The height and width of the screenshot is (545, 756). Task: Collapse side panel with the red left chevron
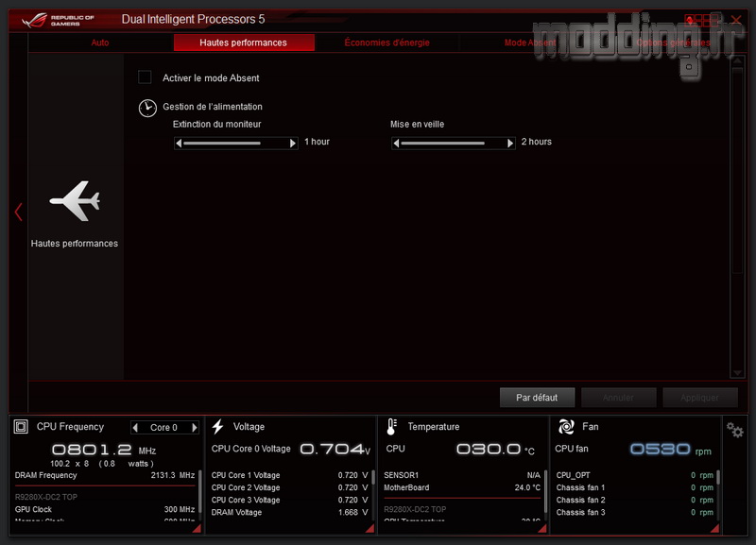(x=18, y=212)
